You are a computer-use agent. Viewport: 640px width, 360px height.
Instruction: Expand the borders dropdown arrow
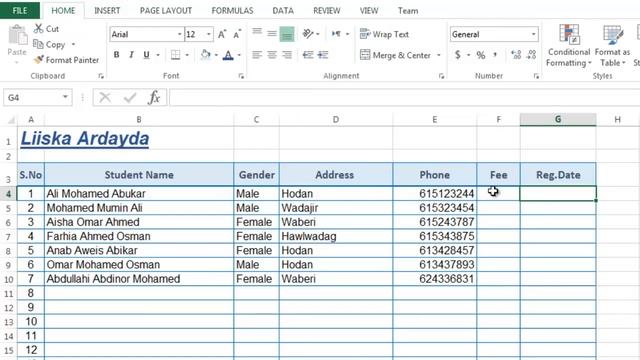[x=187, y=55]
